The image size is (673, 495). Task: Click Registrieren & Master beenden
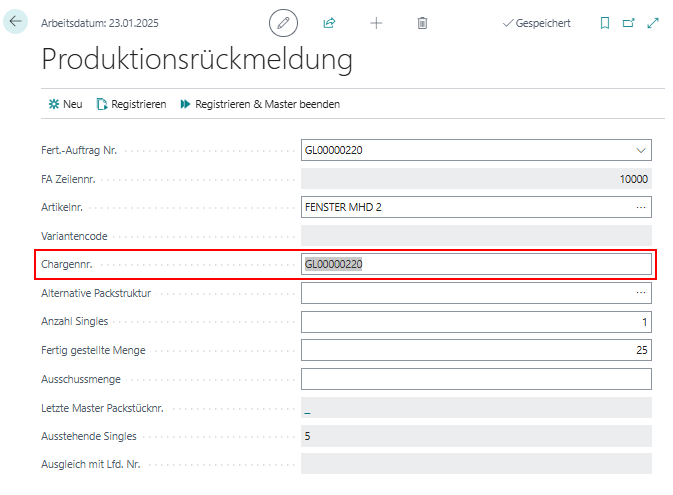[260, 104]
